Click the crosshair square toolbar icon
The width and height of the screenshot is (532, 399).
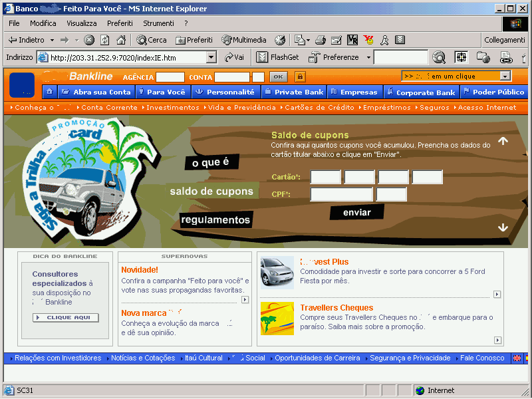click(461, 57)
